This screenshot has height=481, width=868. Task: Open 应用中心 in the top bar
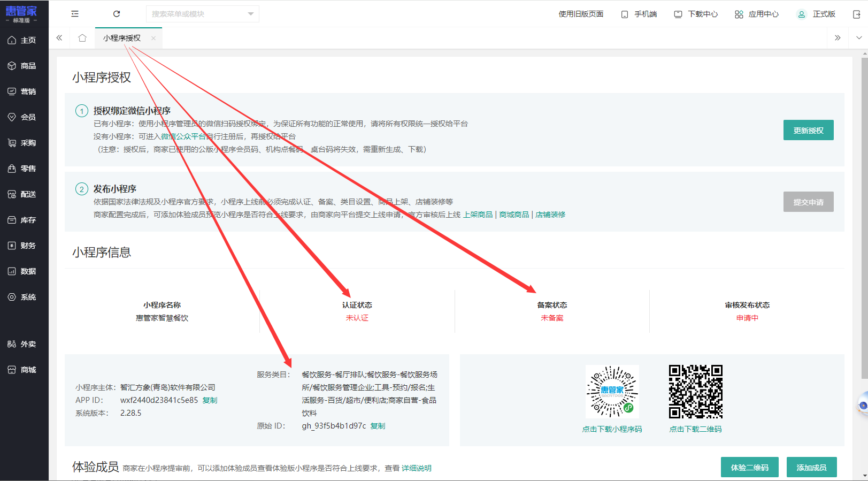[x=757, y=14]
